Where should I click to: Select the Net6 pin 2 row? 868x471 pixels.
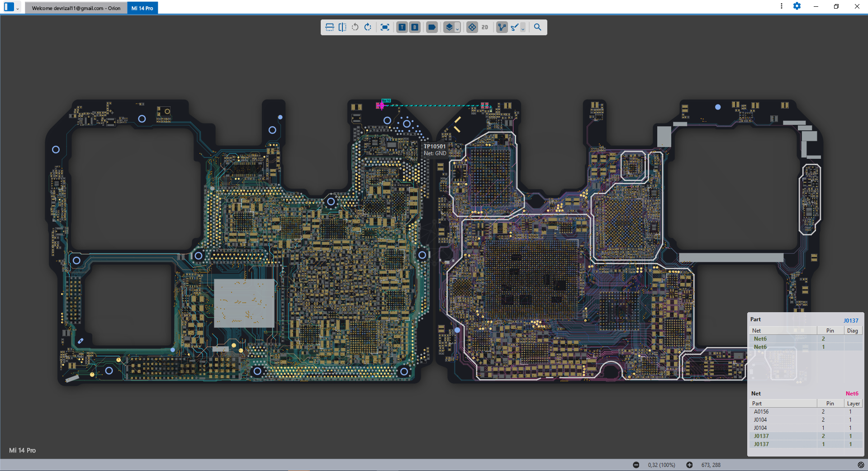pos(806,339)
